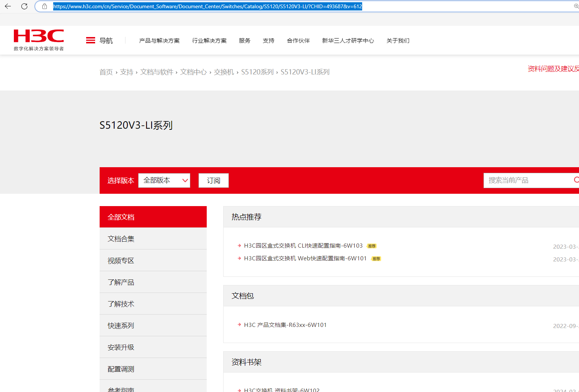This screenshot has height=392, width=579.
Task: Open 新华三人才研学中心 menu
Action: tap(348, 40)
